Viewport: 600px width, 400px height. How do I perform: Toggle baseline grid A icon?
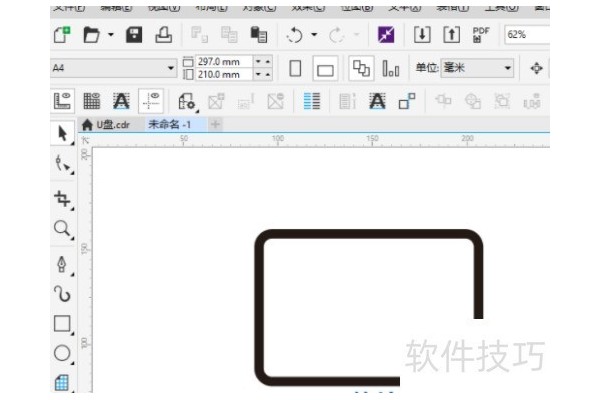click(x=121, y=101)
